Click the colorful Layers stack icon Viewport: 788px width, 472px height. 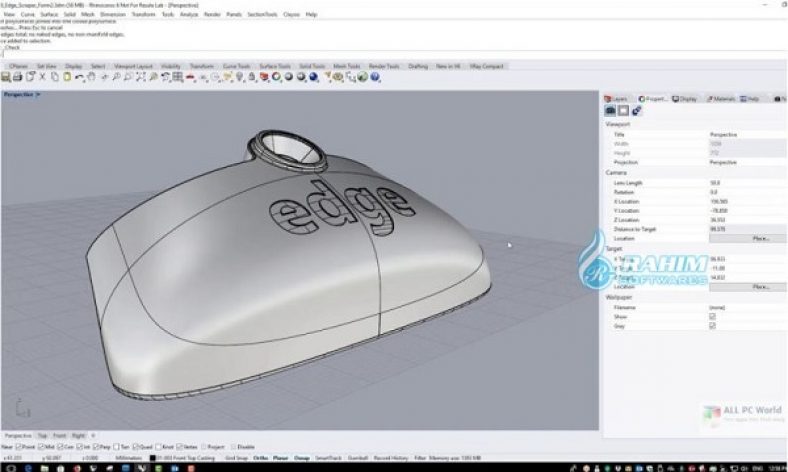click(264, 77)
